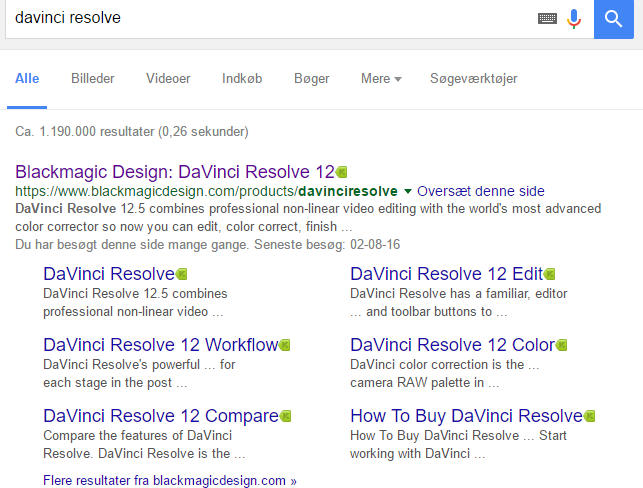Open the on-screen keyboard icon

pyautogui.click(x=547, y=18)
